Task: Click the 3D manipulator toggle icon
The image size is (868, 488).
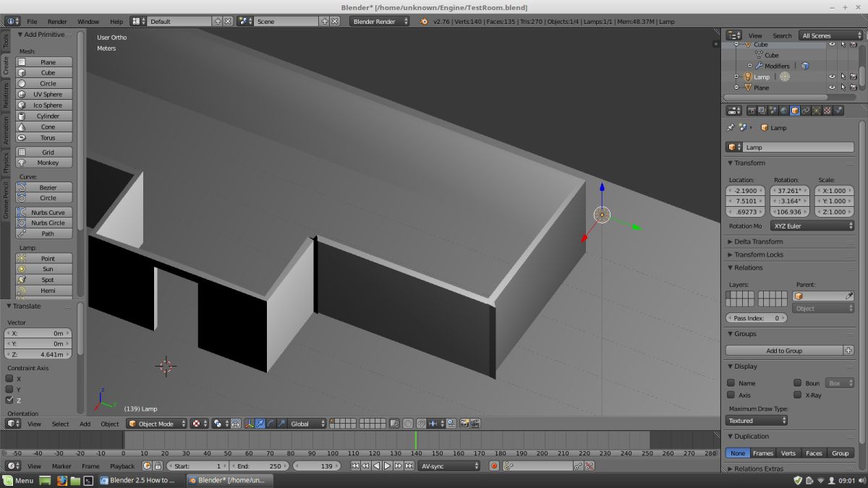Action: 249,424
